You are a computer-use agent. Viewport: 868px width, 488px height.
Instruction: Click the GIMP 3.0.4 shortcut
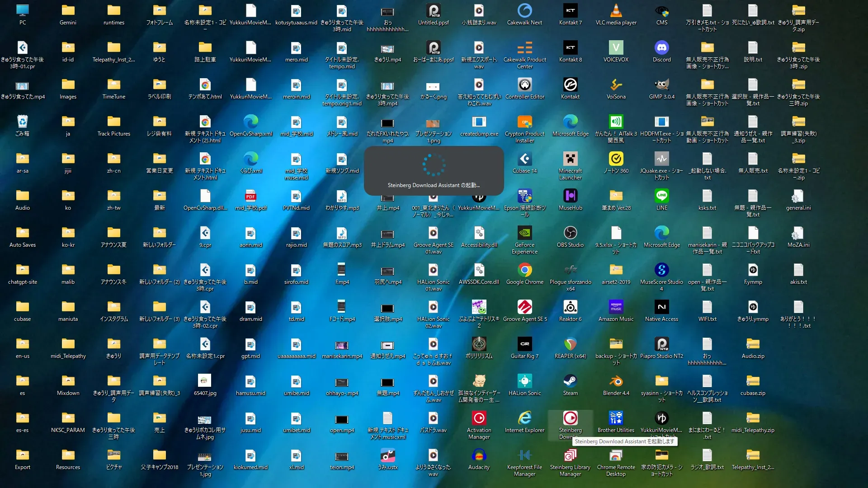(x=661, y=85)
